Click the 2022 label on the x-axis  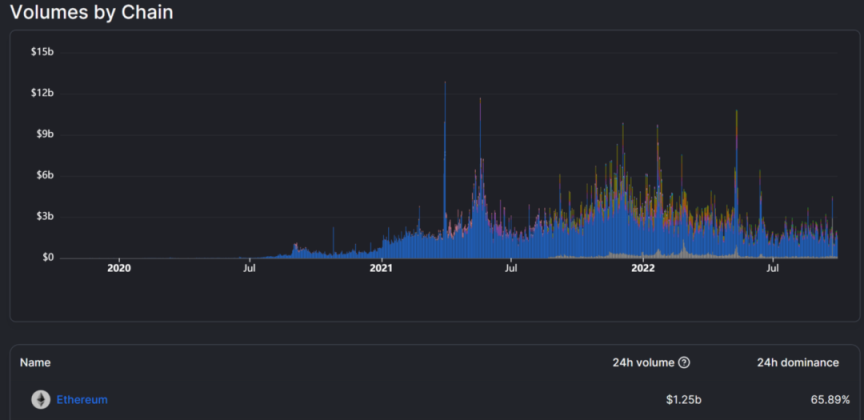(x=642, y=268)
